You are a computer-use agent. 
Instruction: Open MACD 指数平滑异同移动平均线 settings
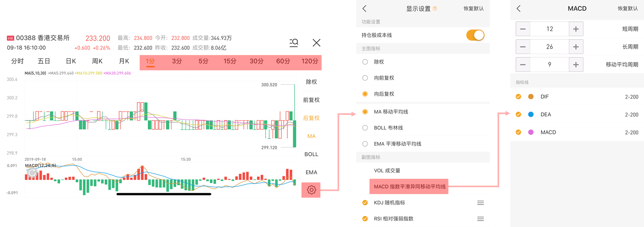point(409,186)
